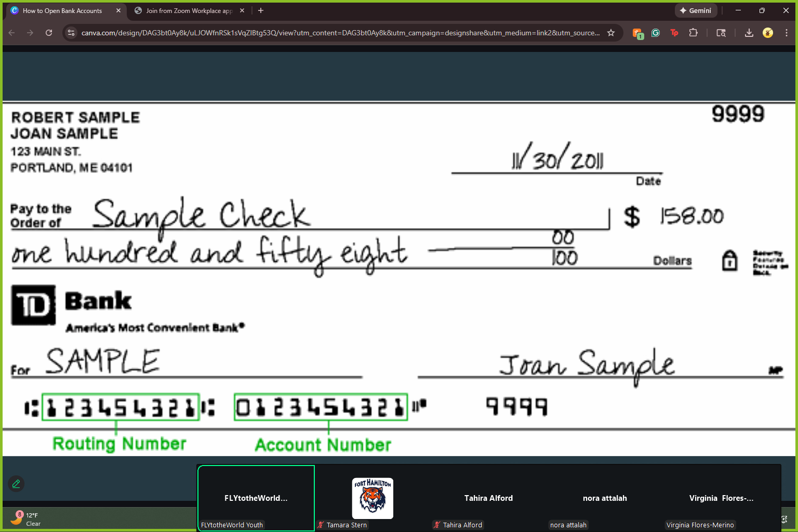798x532 pixels.
Task: Open the Extensions puzzle-piece menu
Action: pos(693,33)
